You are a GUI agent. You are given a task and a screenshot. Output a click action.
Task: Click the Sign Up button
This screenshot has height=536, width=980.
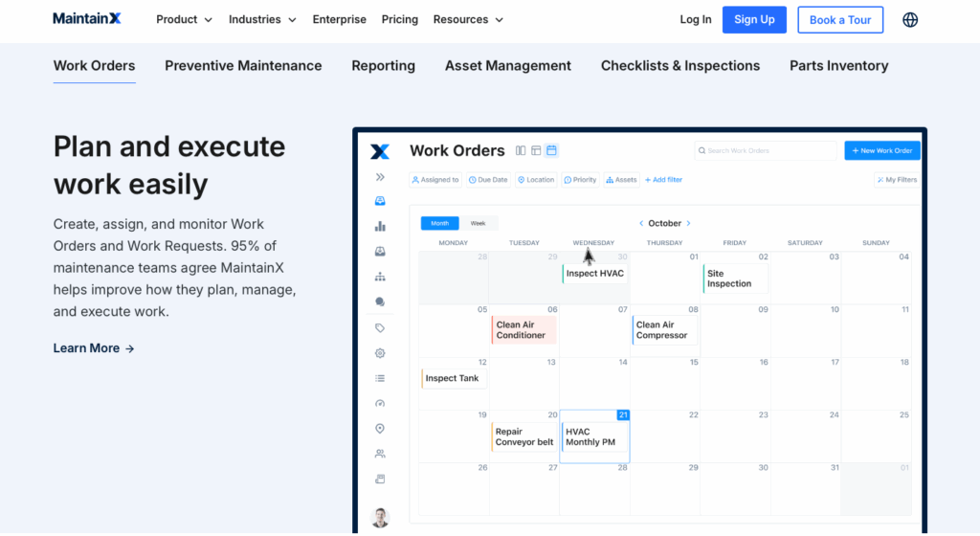pyautogui.click(x=754, y=19)
